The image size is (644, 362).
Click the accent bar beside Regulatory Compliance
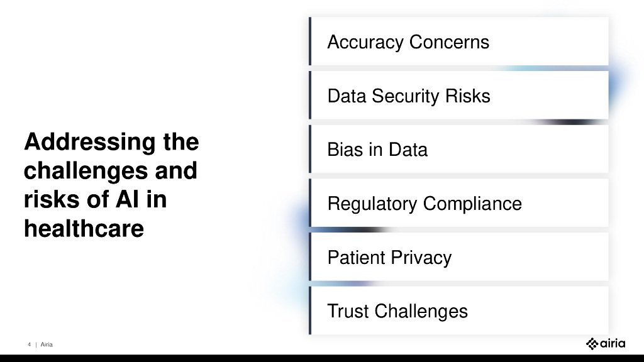pos(310,204)
